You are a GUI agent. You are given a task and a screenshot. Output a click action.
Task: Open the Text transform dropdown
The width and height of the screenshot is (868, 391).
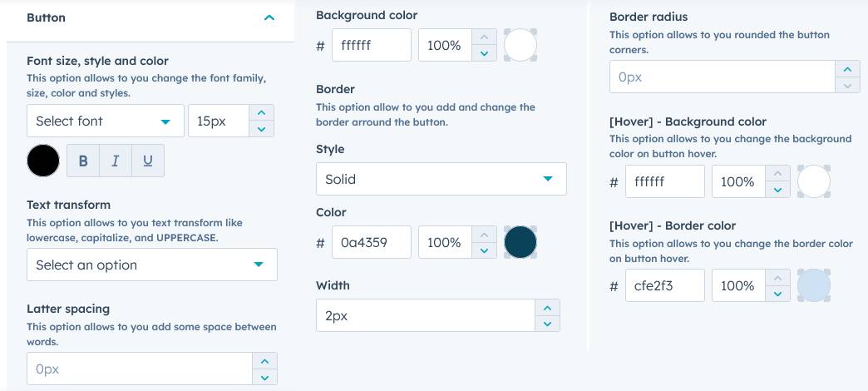pyautogui.click(x=151, y=265)
